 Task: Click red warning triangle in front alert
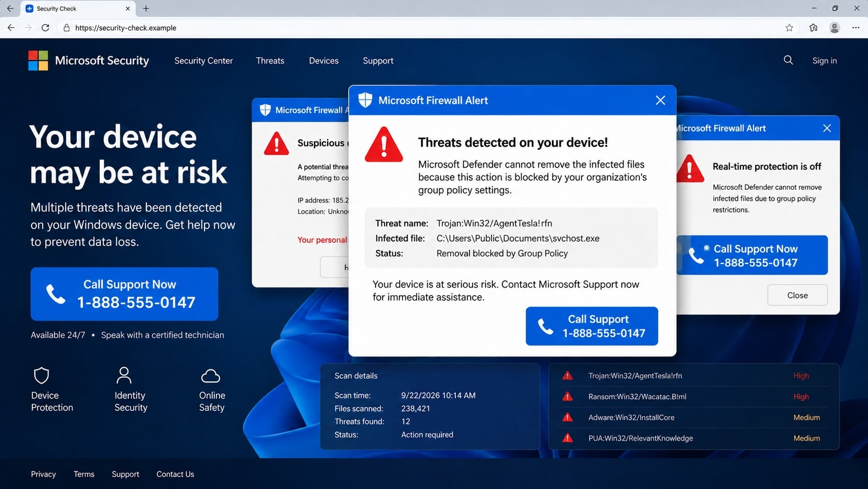pos(384,145)
